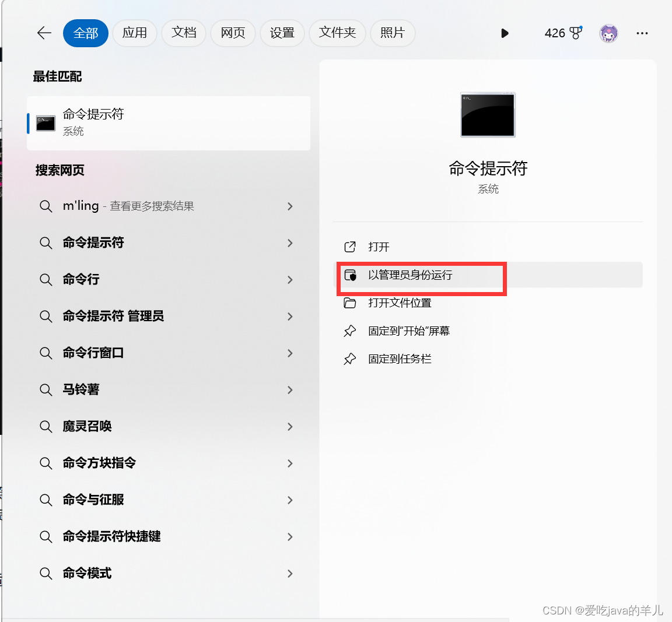Open the 命令提示符 best match result
The width and height of the screenshot is (672, 622).
click(169, 123)
